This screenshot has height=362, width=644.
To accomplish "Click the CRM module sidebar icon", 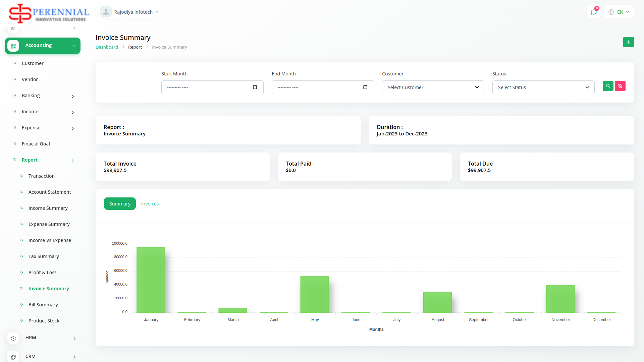I will click(x=13, y=357).
